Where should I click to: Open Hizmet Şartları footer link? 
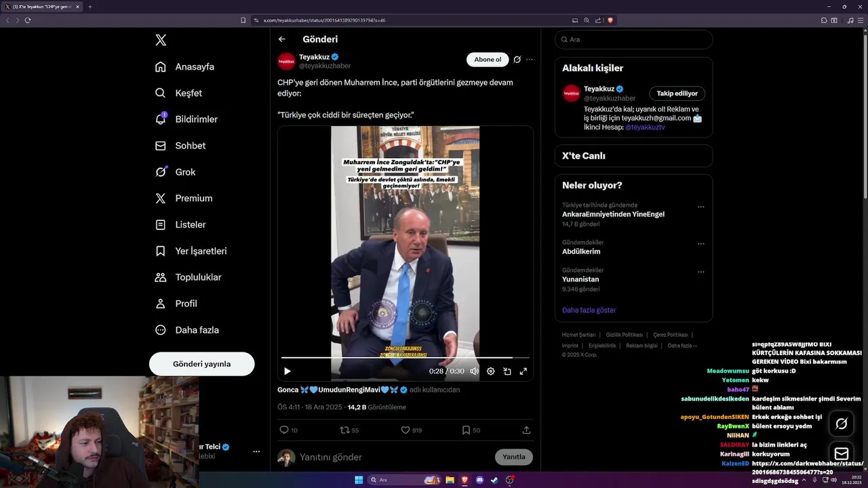click(578, 335)
